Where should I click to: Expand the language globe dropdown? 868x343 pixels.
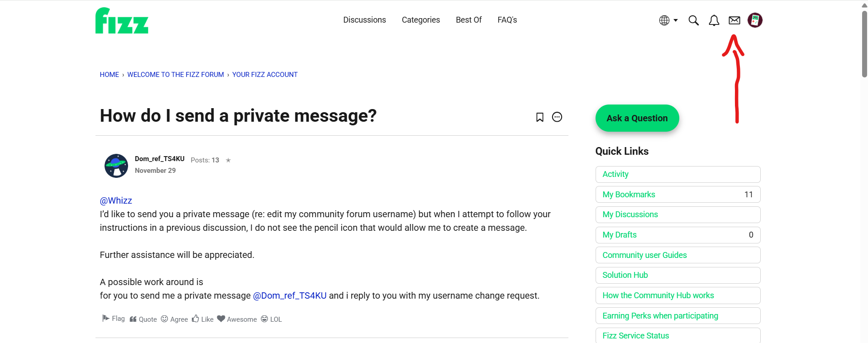[x=668, y=20]
